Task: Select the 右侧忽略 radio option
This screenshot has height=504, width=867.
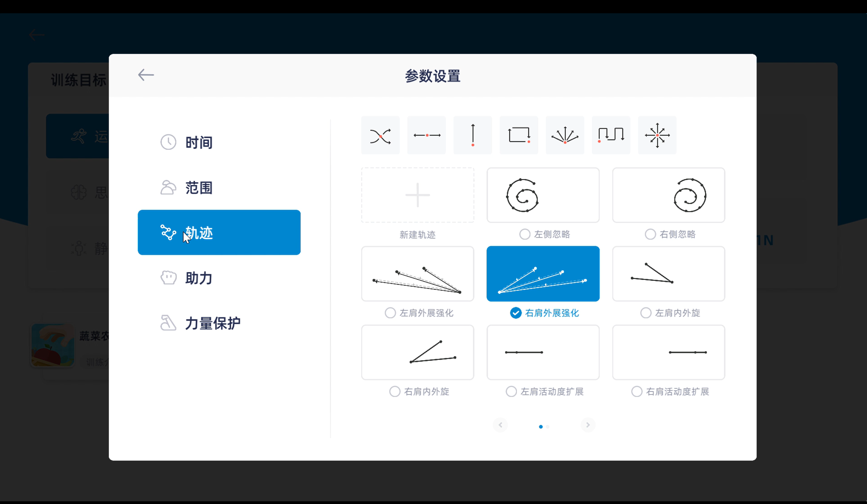Action: pyautogui.click(x=650, y=234)
